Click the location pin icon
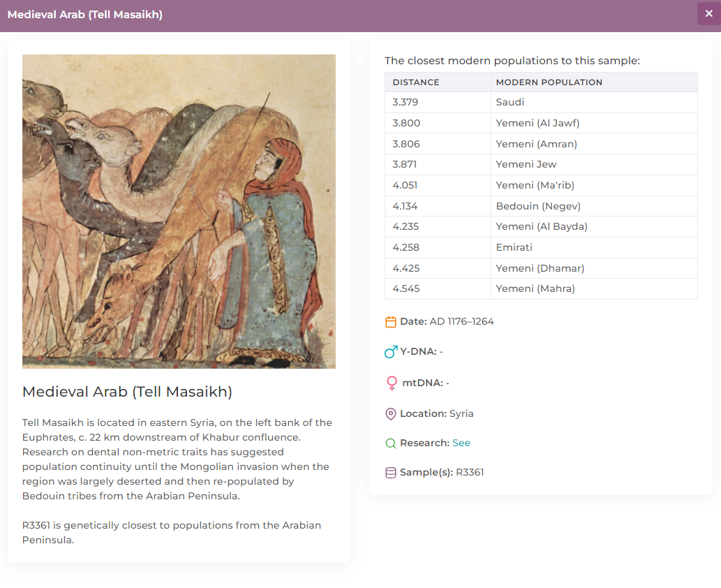 point(390,413)
